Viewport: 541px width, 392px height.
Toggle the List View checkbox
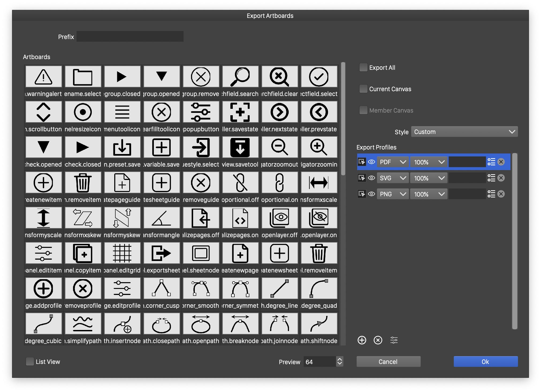[30, 362]
